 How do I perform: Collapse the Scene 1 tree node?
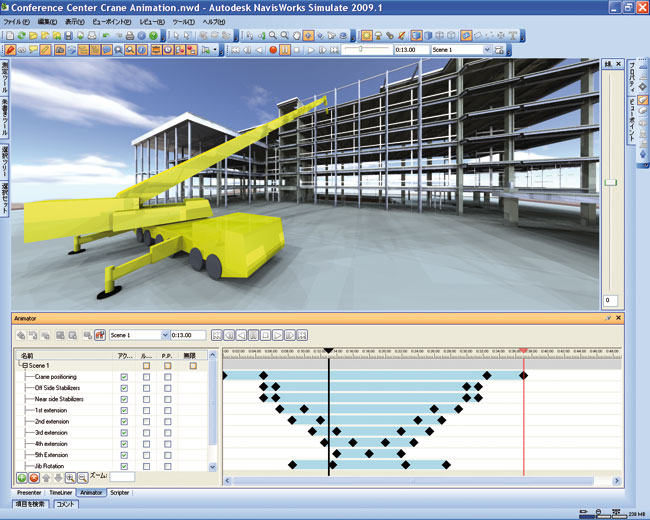point(23,366)
